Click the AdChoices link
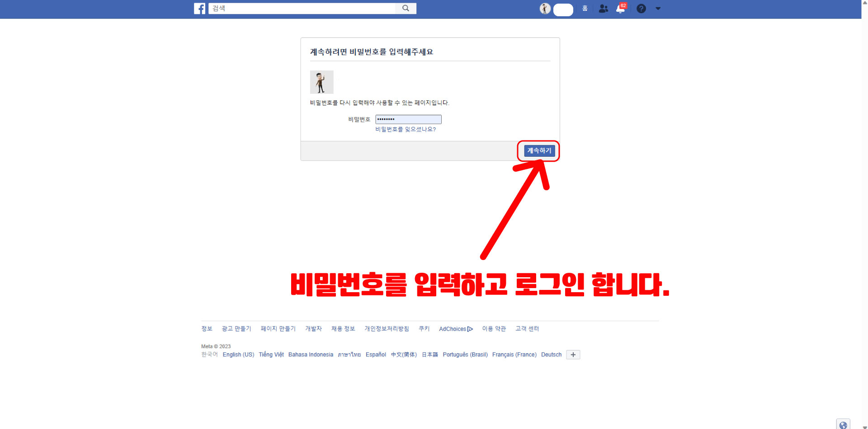Viewport: 868px width, 429px height. 455,329
